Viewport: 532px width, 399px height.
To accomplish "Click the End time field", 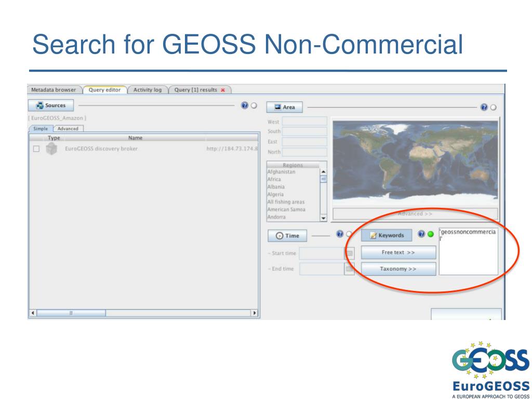I will [x=321, y=269].
